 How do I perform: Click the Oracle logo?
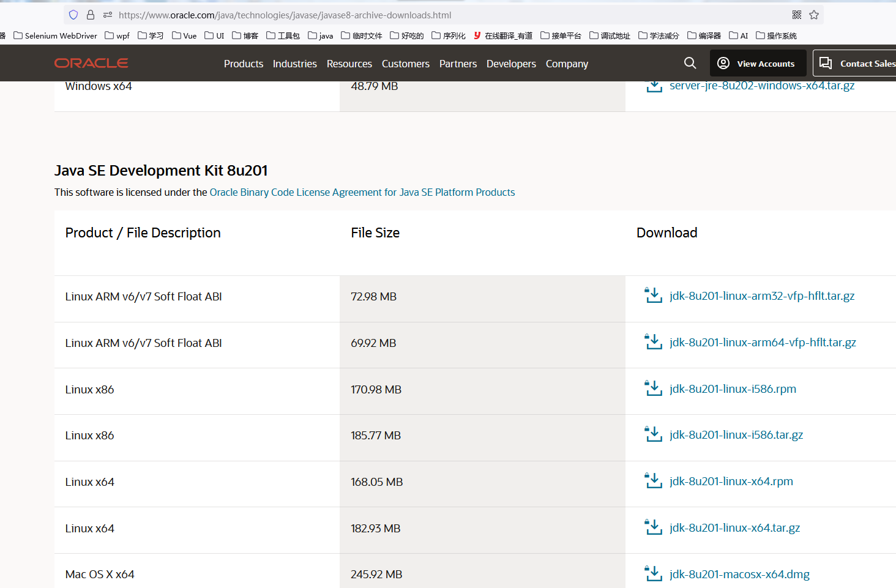[91, 63]
